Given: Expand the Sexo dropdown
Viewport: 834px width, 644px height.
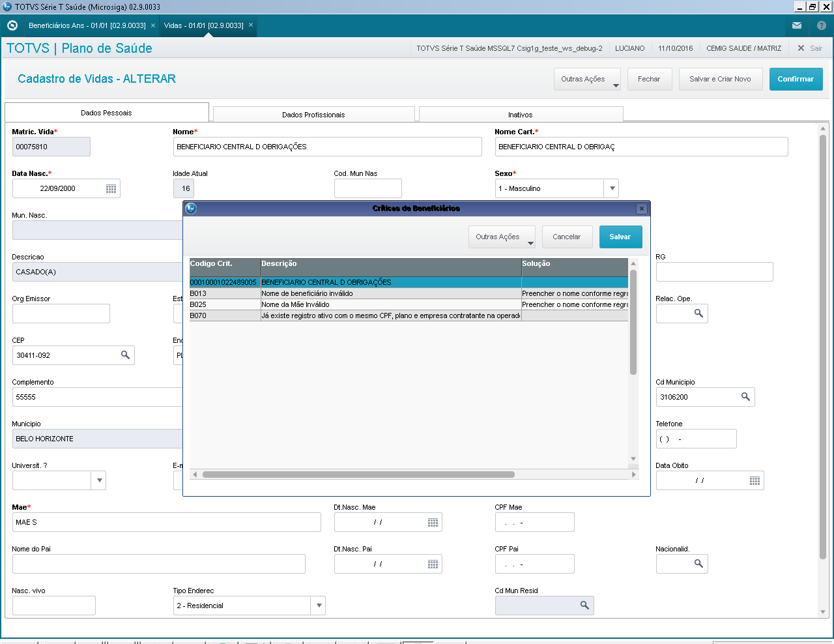Looking at the screenshot, I should click(611, 188).
